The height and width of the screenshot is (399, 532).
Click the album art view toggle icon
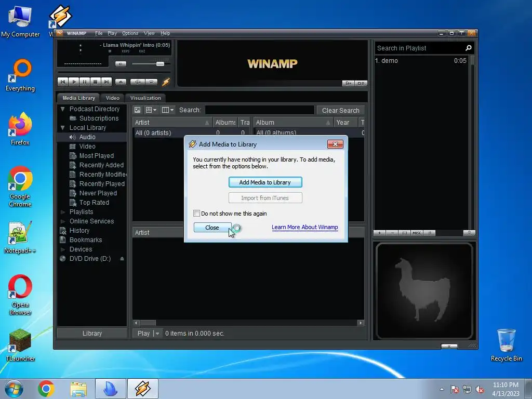click(x=137, y=110)
